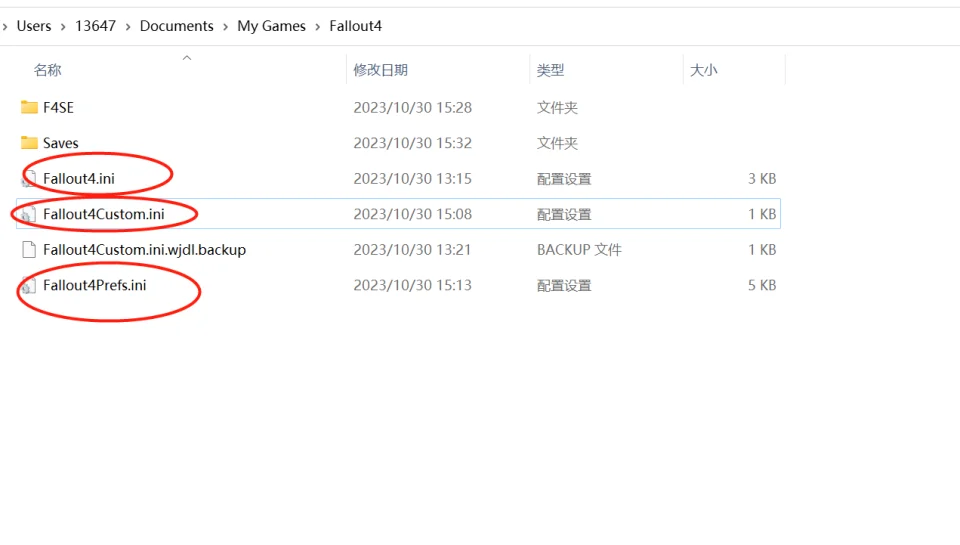Click the date 2023/10/30 13:15
Viewport: 960px width, 545px height.
tap(413, 179)
